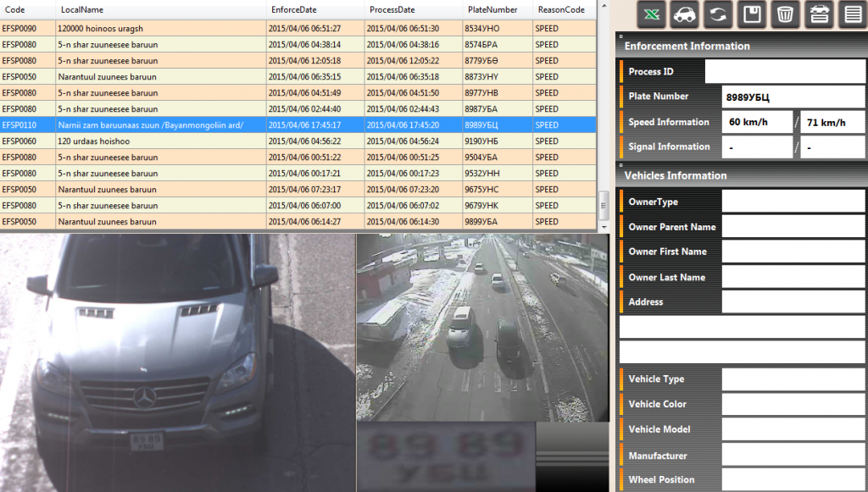Collapse the Vehicles Information section
The image size is (868, 492).
[x=621, y=168]
